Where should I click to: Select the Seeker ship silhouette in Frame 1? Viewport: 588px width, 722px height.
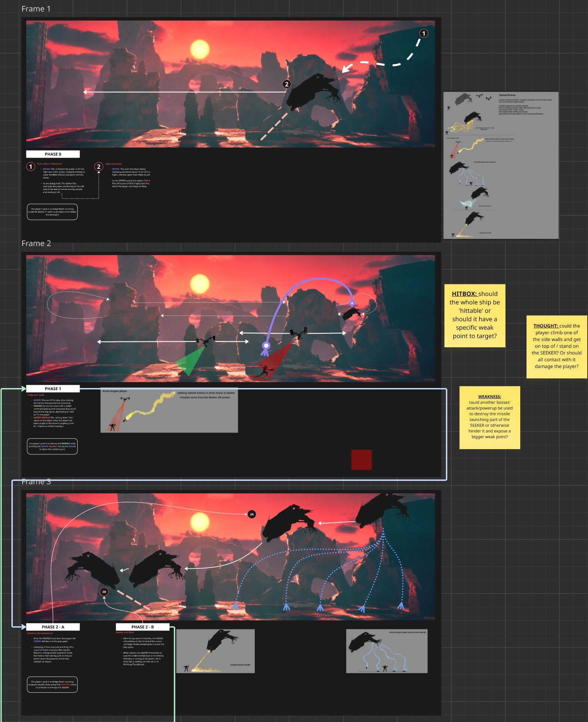(x=314, y=91)
